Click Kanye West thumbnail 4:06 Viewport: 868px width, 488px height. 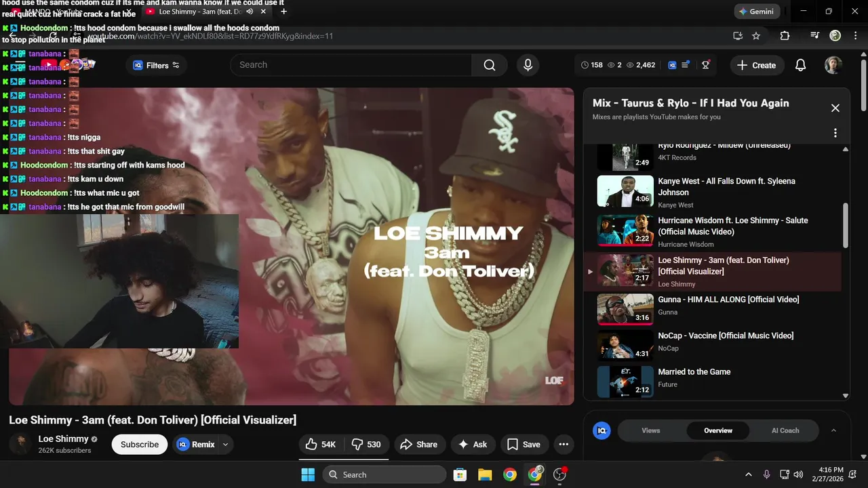625,191
